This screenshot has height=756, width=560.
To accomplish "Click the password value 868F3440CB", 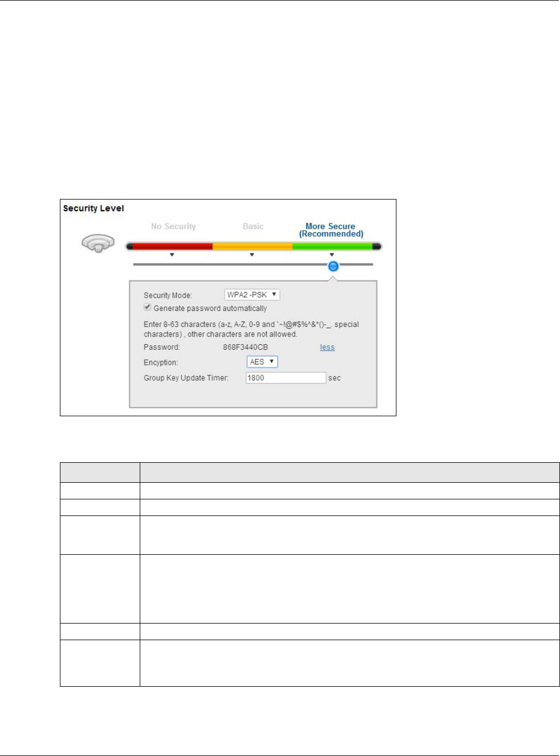I will (245, 348).
